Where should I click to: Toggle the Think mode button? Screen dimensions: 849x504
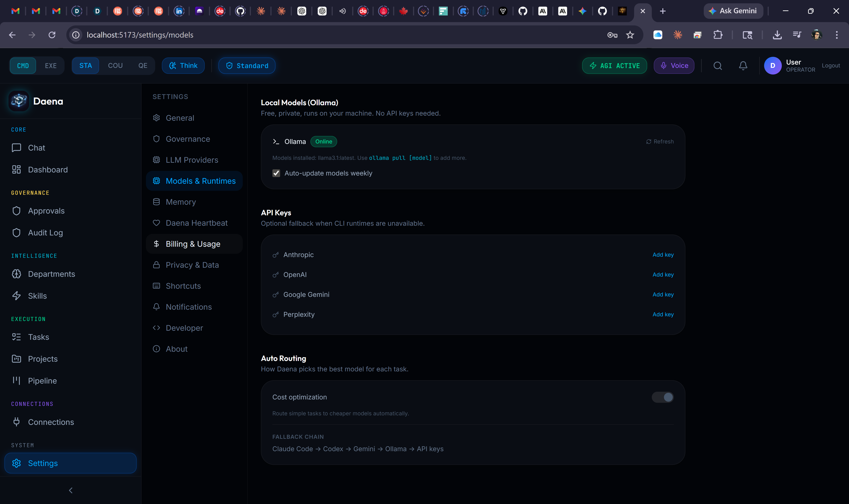183,66
